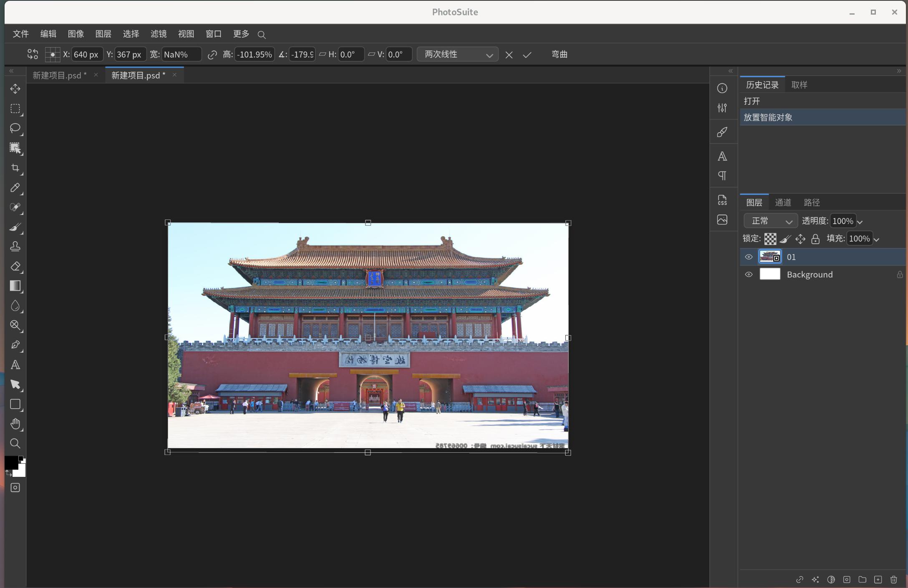Select the Pen tool

[15, 345]
